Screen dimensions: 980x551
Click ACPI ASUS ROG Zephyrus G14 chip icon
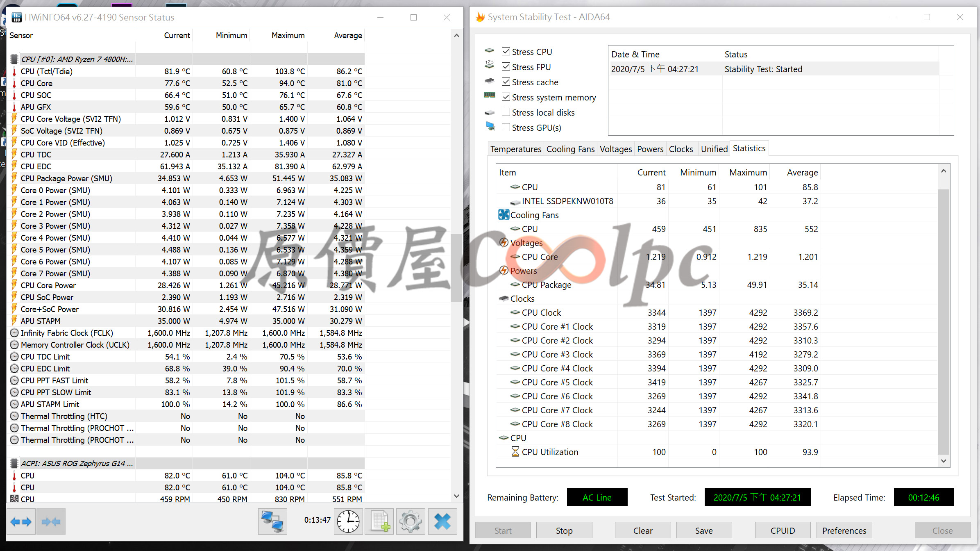click(x=14, y=463)
